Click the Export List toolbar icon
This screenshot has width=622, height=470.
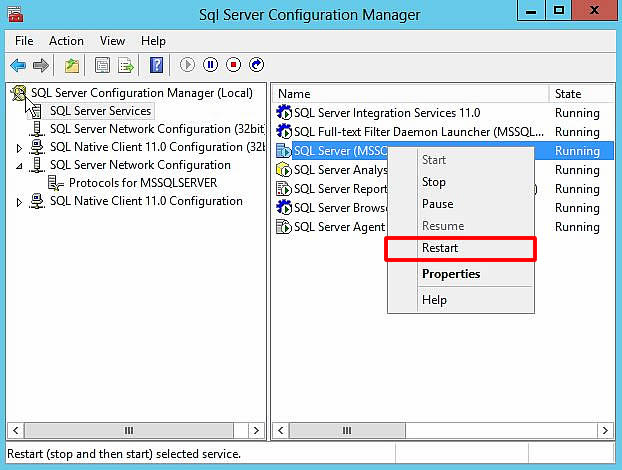coord(126,66)
